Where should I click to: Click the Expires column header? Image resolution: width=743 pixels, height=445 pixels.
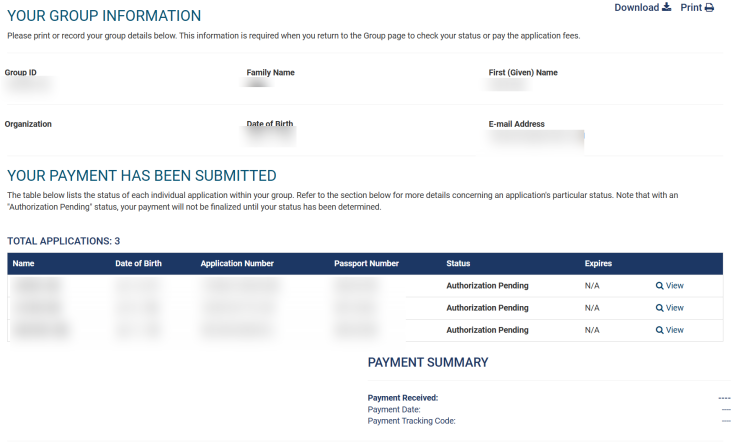[x=598, y=264]
